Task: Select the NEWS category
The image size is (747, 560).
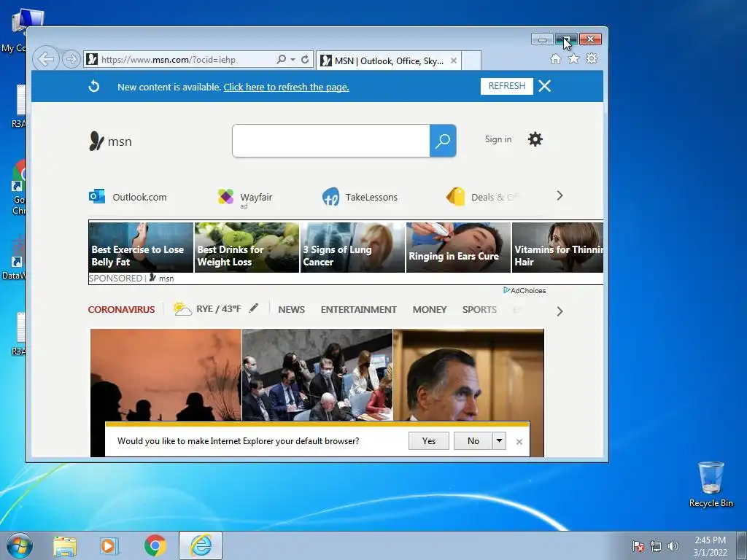Action: (292, 309)
